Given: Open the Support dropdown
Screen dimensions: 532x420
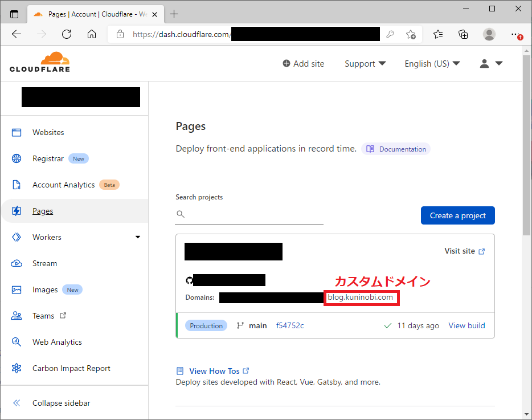Looking at the screenshot, I should tap(365, 63).
